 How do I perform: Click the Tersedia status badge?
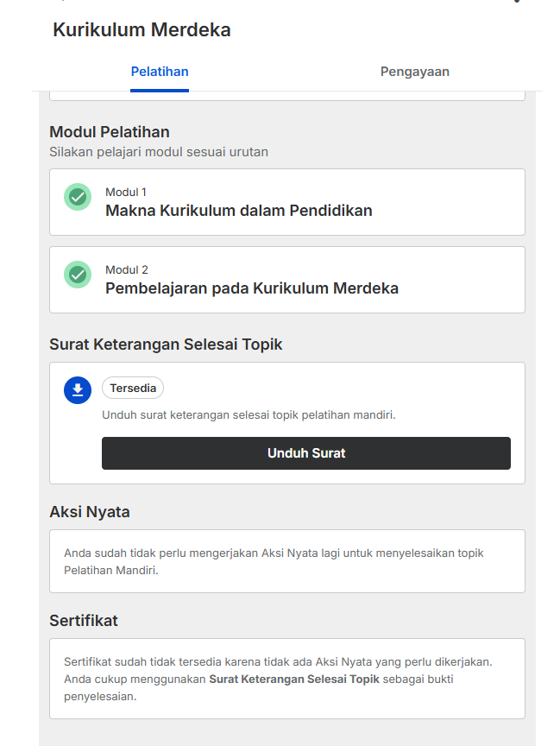[132, 389]
